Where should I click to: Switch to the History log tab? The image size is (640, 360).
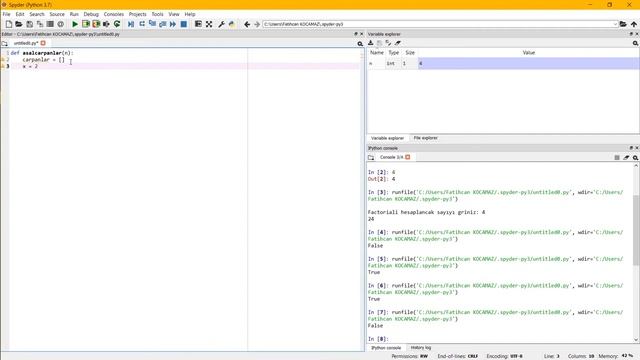click(x=421, y=348)
